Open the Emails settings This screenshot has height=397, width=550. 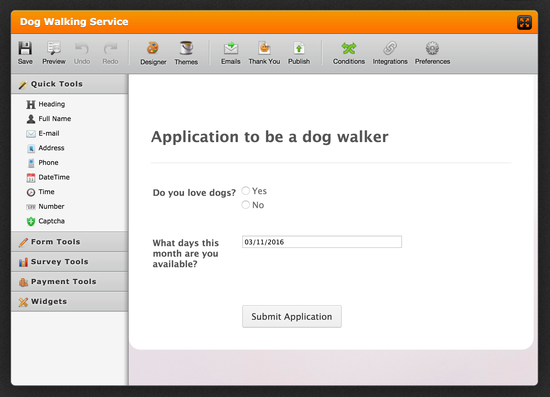click(231, 53)
